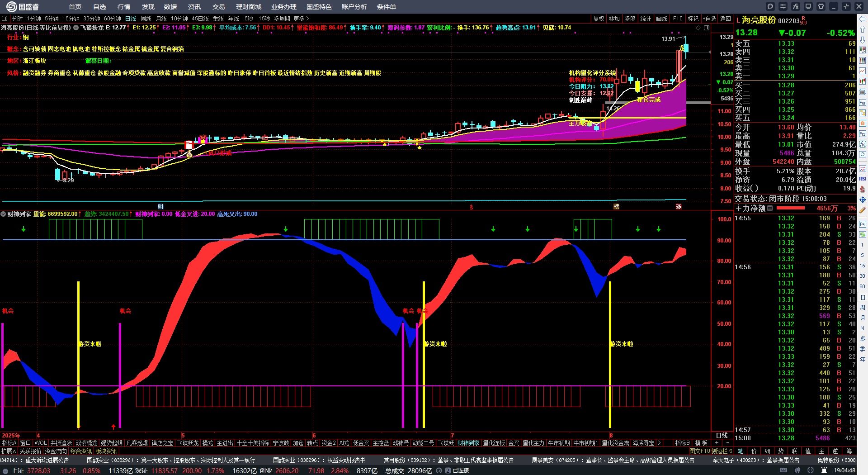Open dropdown arrow beside 飞碟妖龙 indicator name
The height and width of the screenshot is (475, 868).
[76, 28]
